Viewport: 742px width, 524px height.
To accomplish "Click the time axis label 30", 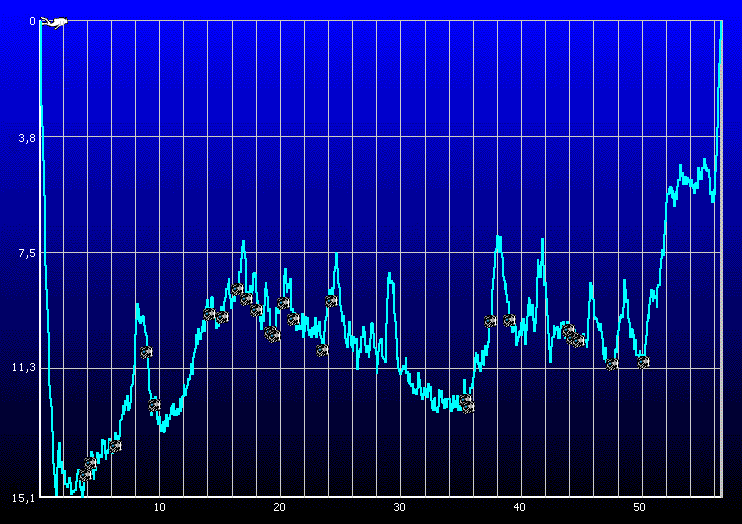I will coord(399,507).
